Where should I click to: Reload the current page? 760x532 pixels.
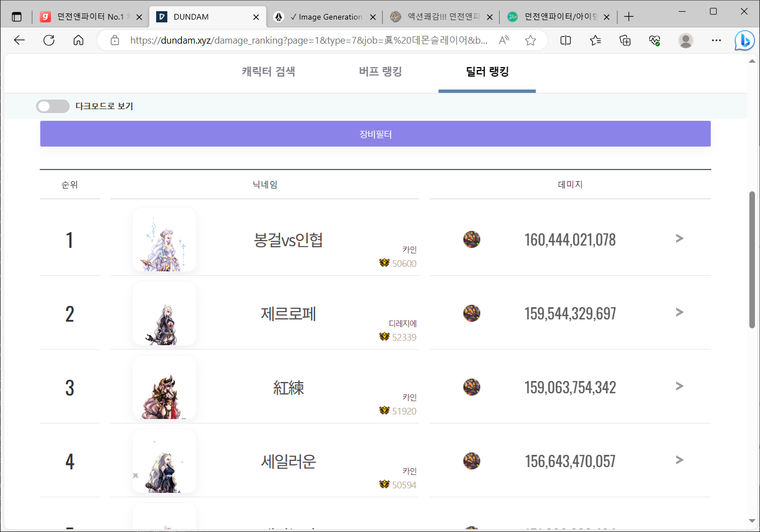pyautogui.click(x=49, y=40)
